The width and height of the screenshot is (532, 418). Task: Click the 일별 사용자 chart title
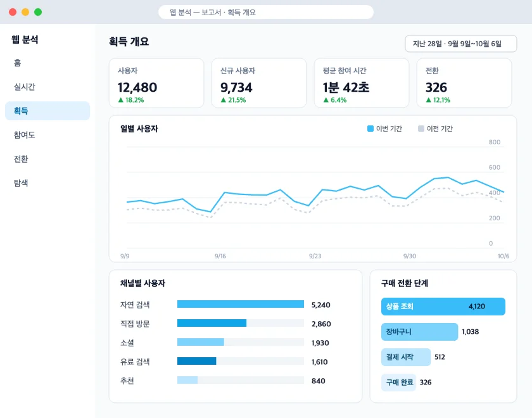(x=139, y=129)
